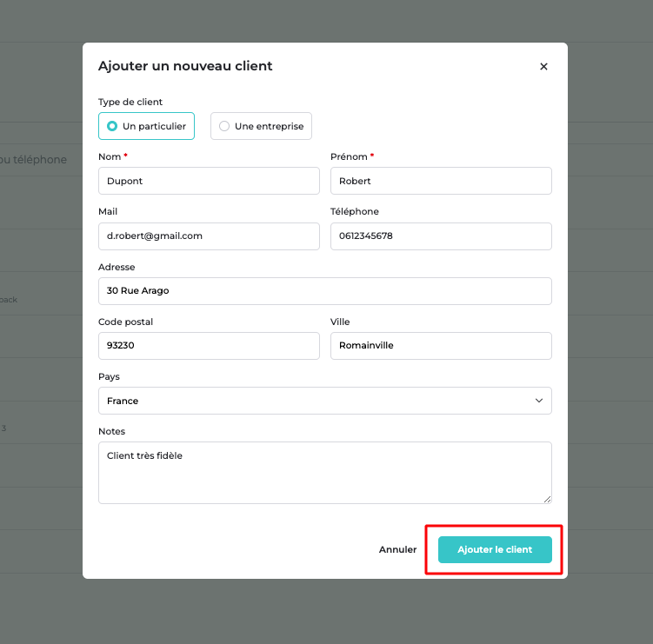Click the Type de client label
653x644 pixels.
click(130, 102)
